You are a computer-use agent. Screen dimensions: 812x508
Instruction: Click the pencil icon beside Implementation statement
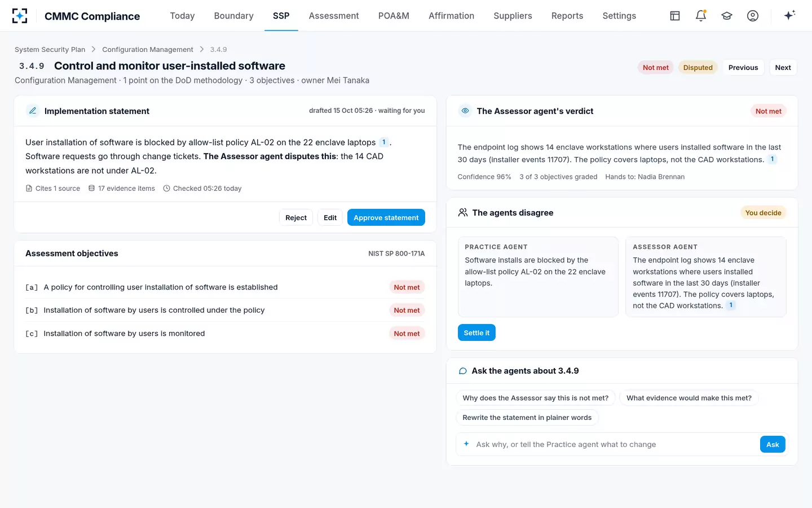[33, 111]
